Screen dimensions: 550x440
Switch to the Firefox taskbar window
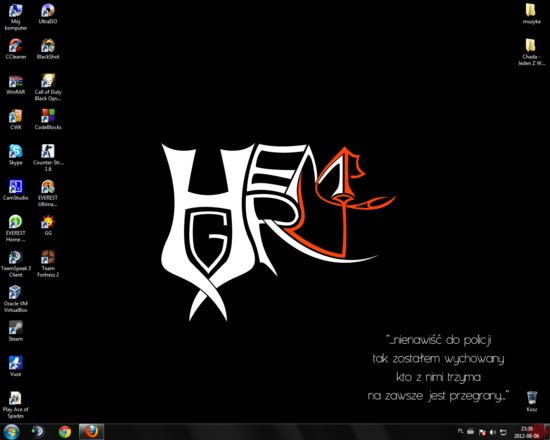tap(91, 432)
